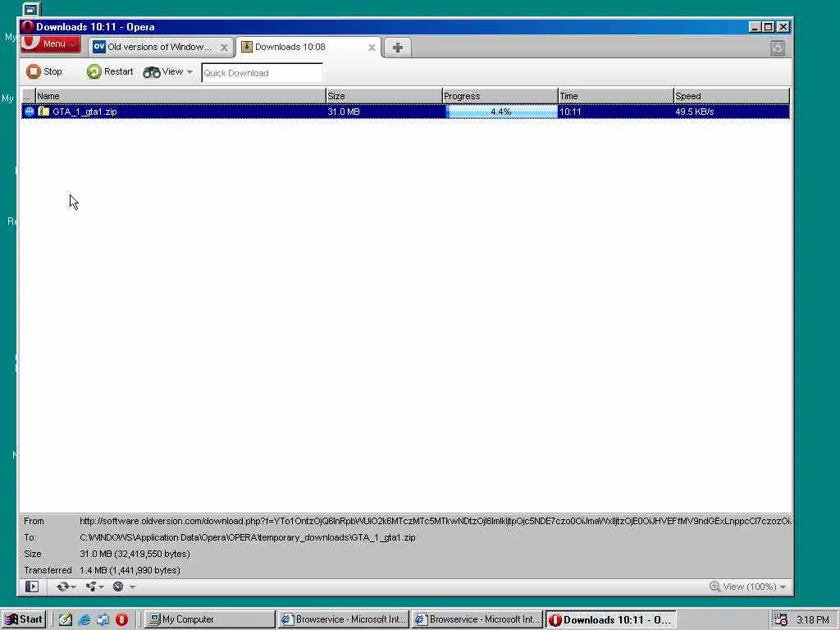Image resolution: width=840 pixels, height=630 pixels.
Task: Focus the Quick Download field
Action: 262,73
